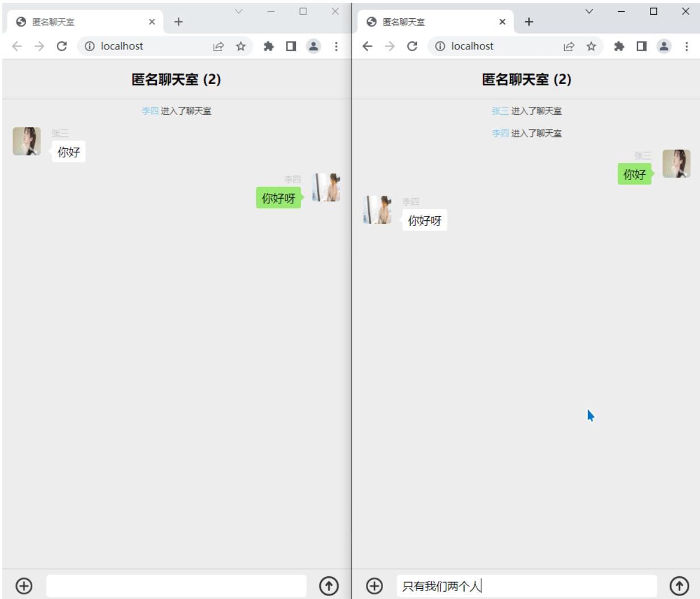Click 张三's avatar in the left chat
The image size is (700, 599).
27,141
